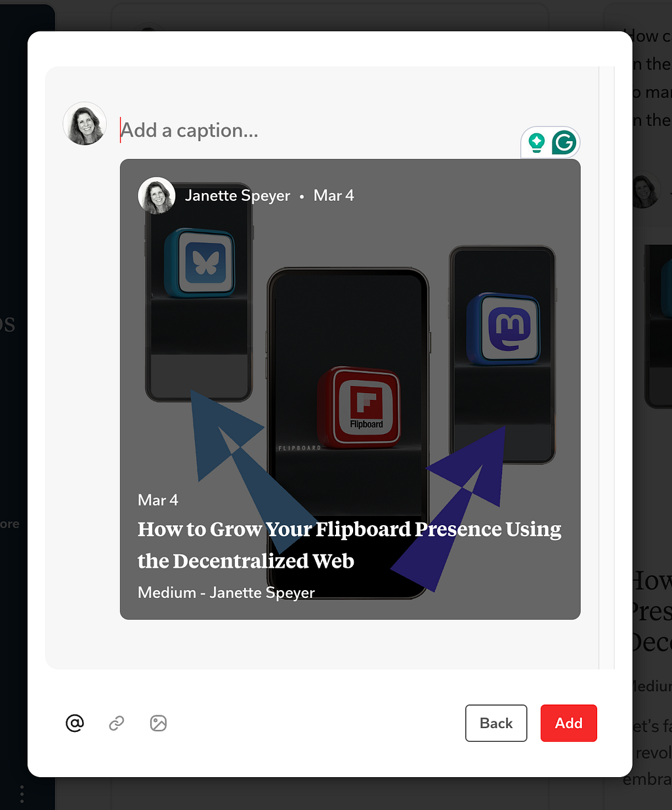Image resolution: width=672 pixels, height=810 pixels.
Task: Open the Grammarly G icon
Action: click(x=564, y=142)
